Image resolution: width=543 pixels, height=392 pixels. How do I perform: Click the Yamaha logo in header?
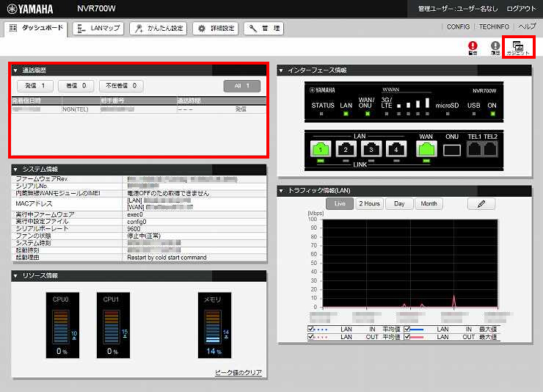pos(30,9)
